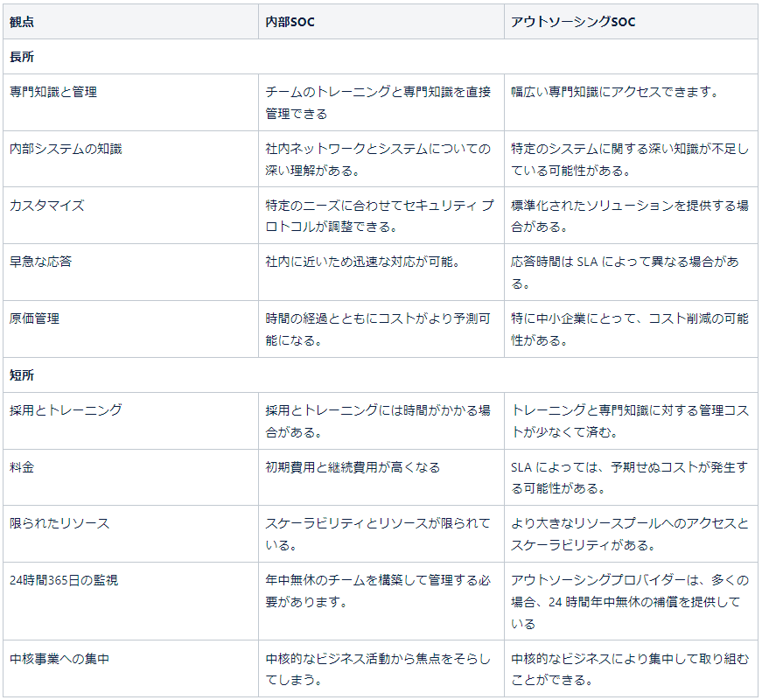
Task: Click the 初期費用と継続費用が高くなる cell
Action: pos(353,467)
